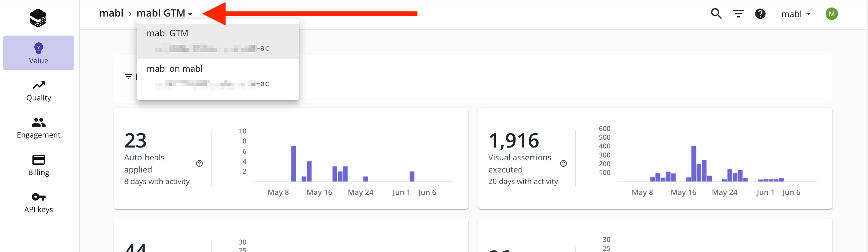Click filter icon in the content card

tap(128, 76)
